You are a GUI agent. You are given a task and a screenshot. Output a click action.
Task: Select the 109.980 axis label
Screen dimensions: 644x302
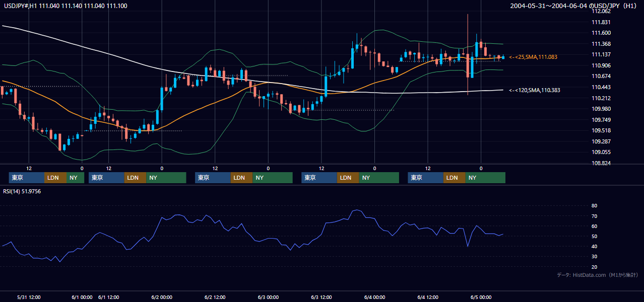pos(601,109)
